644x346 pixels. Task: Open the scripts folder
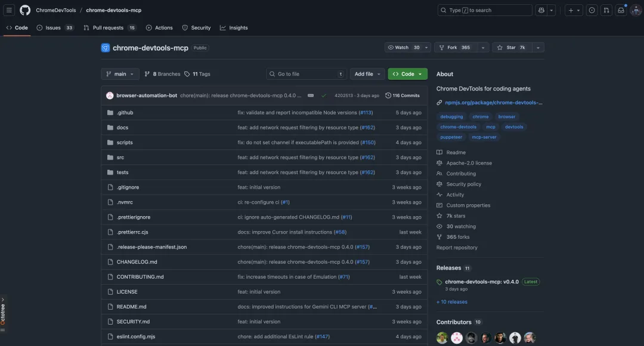click(125, 143)
